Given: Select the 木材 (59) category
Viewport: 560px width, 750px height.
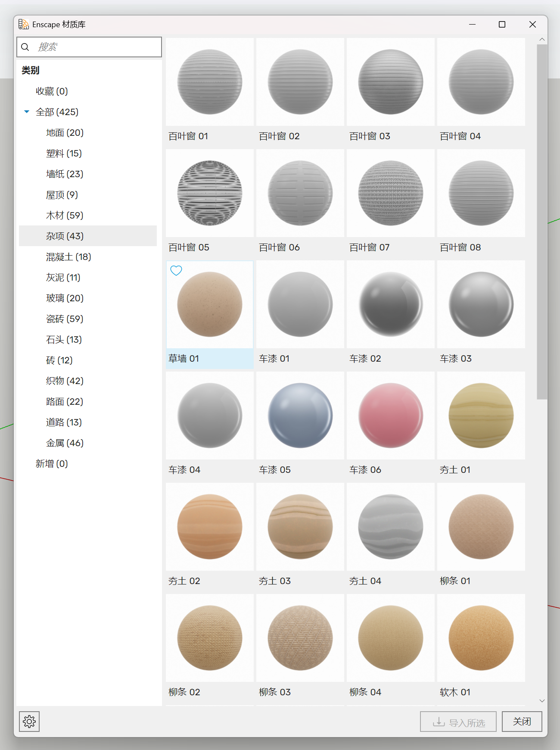Looking at the screenshot, I should pyautogui.click(x=65, y=216).
